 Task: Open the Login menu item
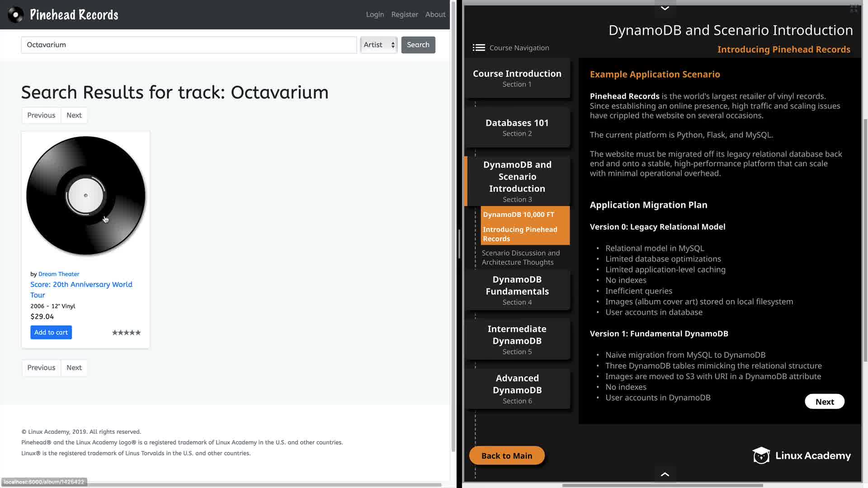point(375,14)
